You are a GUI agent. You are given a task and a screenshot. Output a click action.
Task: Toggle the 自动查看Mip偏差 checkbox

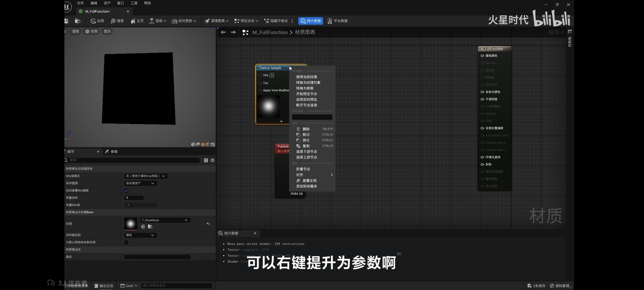(x=126, y=191)
